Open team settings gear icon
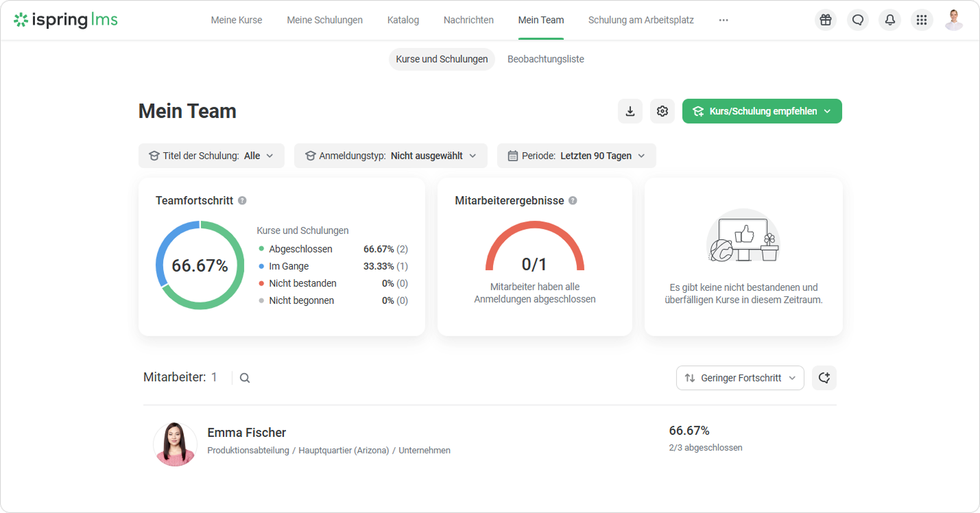Viewport: 980px width, 513px height. [x=662, y=111]
